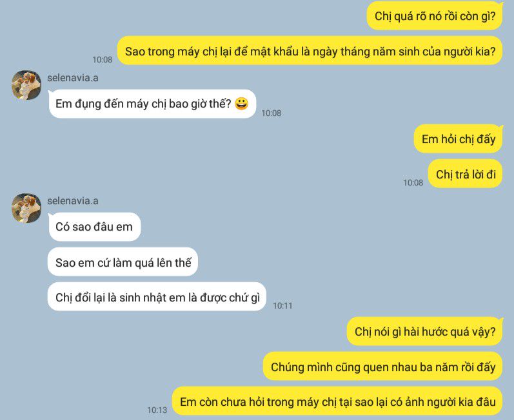Select the 'Em hỏi chị đấy' bubble
This screenshot has height=420, width=514.
[459, 138]
